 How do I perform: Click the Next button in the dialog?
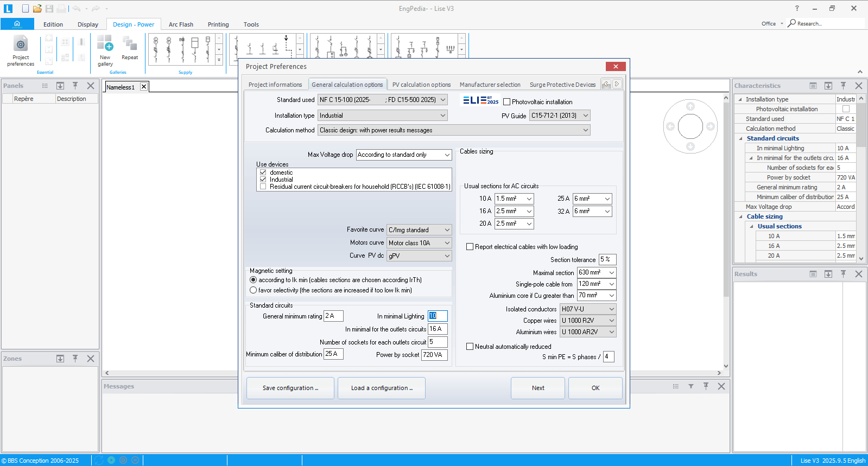click(538, 388)
